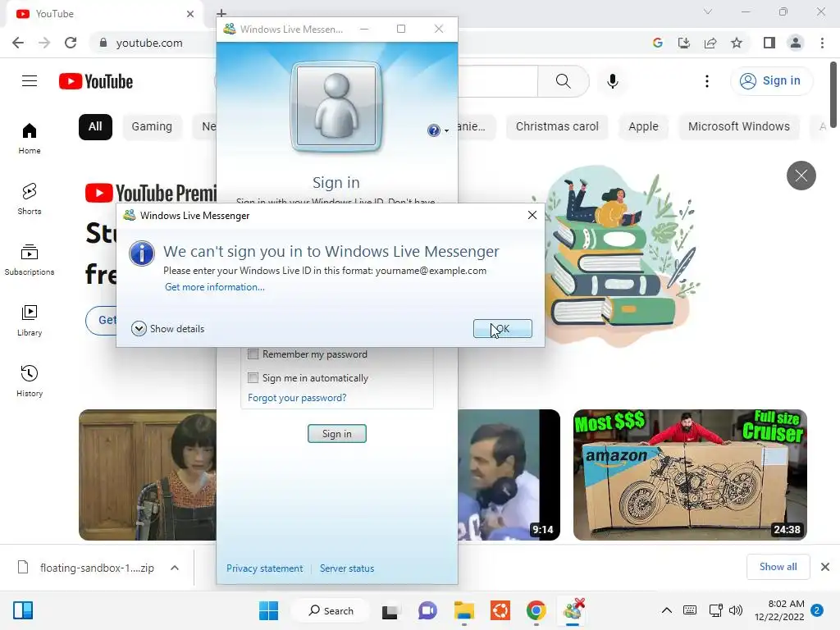Click Windows Live Messenger taskbar icon
The width and height of the screenshot is (840, 630).
tap(573, 610)
